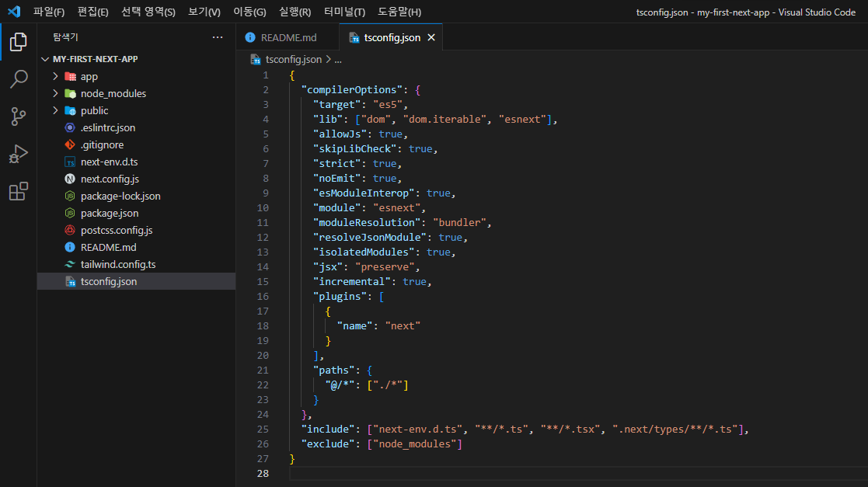
Task: Click the "bundler" moduleResolution value
Action: 459,222
